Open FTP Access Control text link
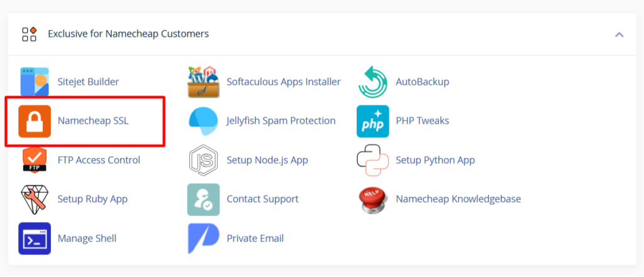The height and width of the screenshot is (277, 644). click(99, 160)
